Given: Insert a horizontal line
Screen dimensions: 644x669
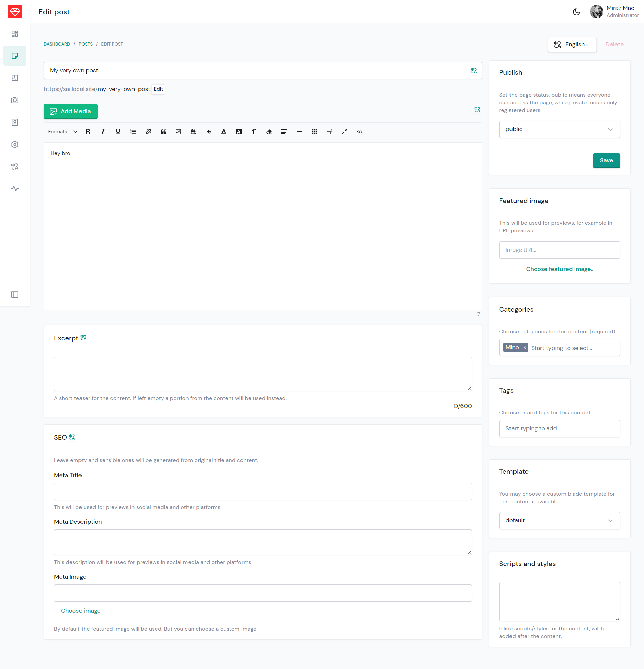Looking at the screenshot, I should (299, 132).
